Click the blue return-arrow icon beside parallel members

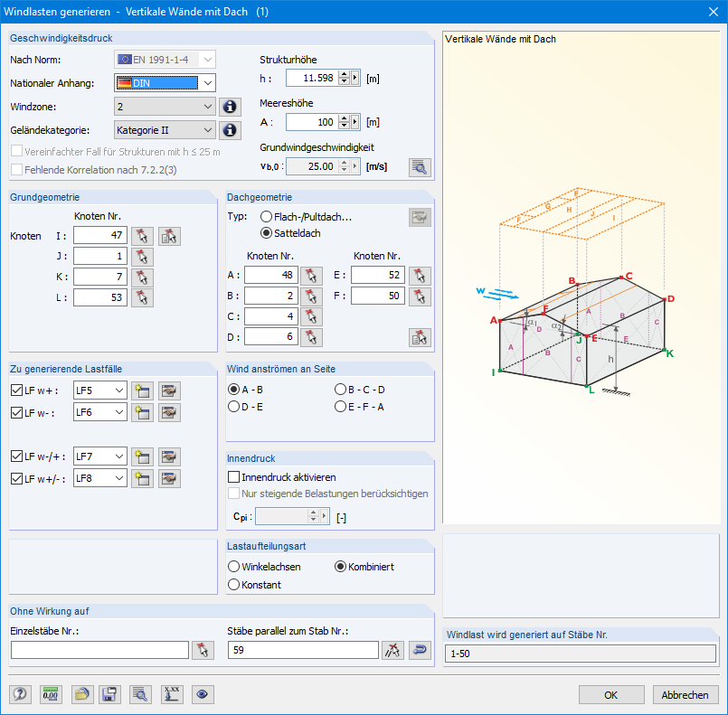coord(420,650)
